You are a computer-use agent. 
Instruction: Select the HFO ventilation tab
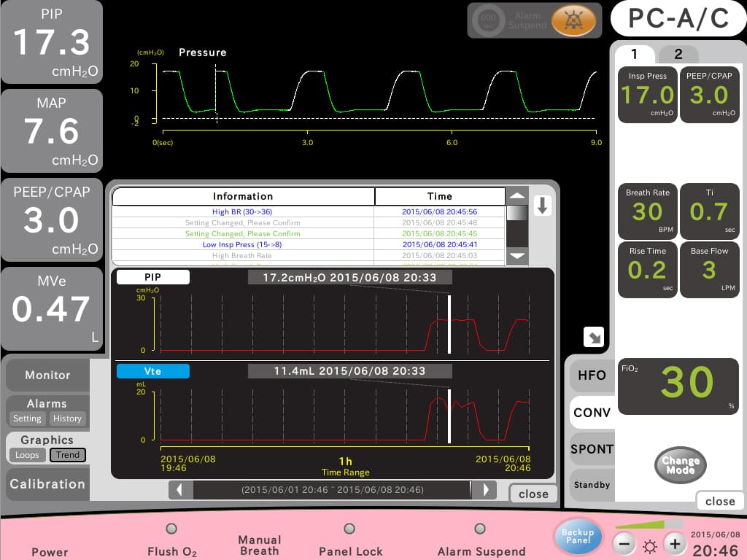click(592, 376)
